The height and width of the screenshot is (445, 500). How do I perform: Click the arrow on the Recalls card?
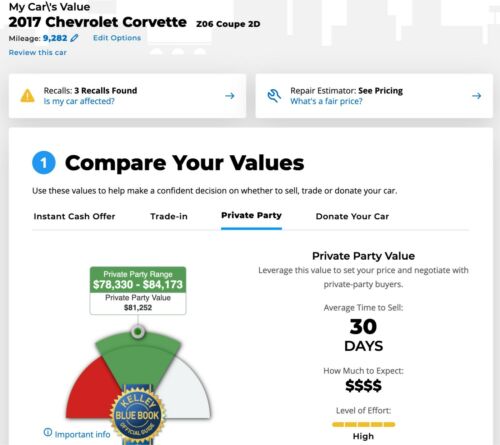tap(230, 96)
